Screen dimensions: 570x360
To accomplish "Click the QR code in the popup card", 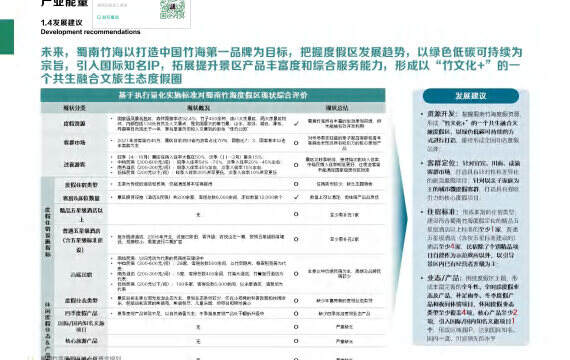I will pyautogui.click(x=172, y=9).
